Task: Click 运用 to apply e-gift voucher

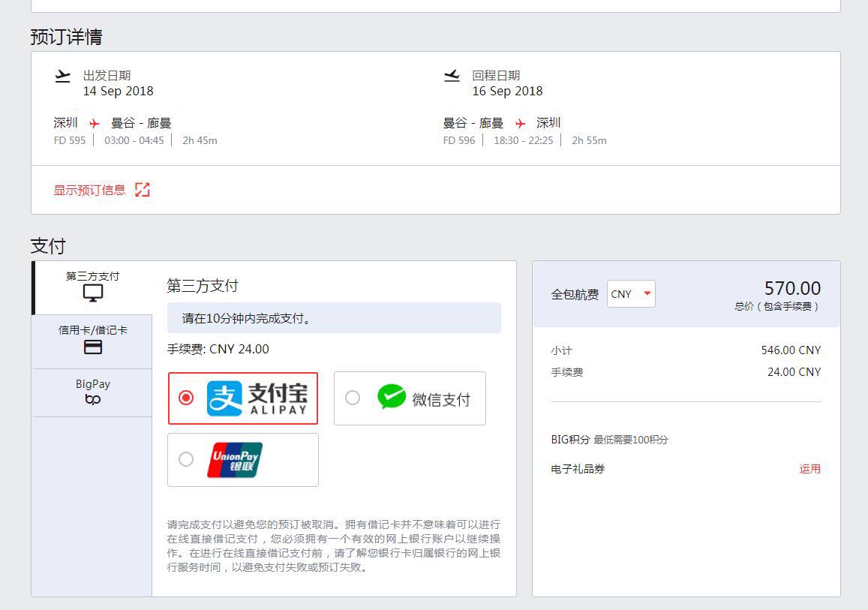Action: pos(810,469)
